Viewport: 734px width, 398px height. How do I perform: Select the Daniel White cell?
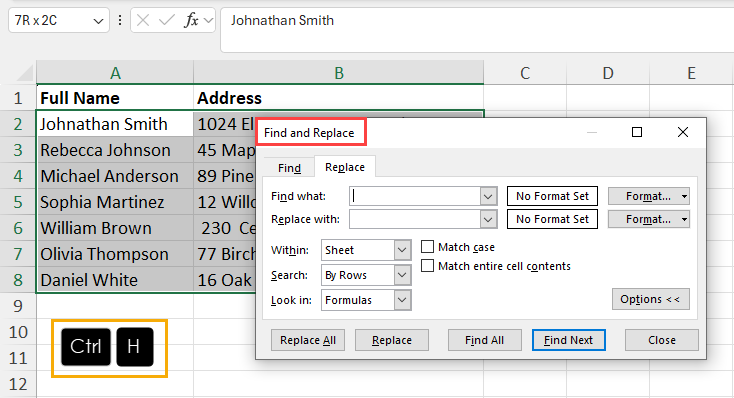point(115,280)
